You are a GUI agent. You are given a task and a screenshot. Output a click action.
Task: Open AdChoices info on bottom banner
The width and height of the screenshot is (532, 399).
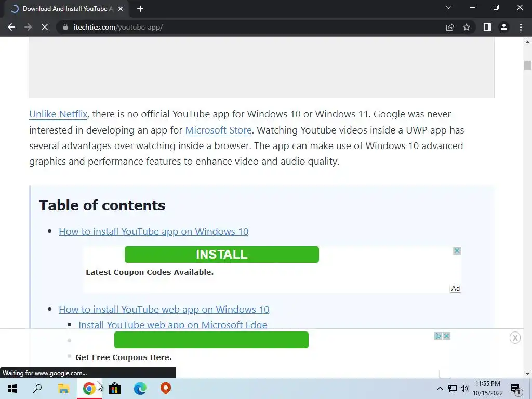(438, 336)
